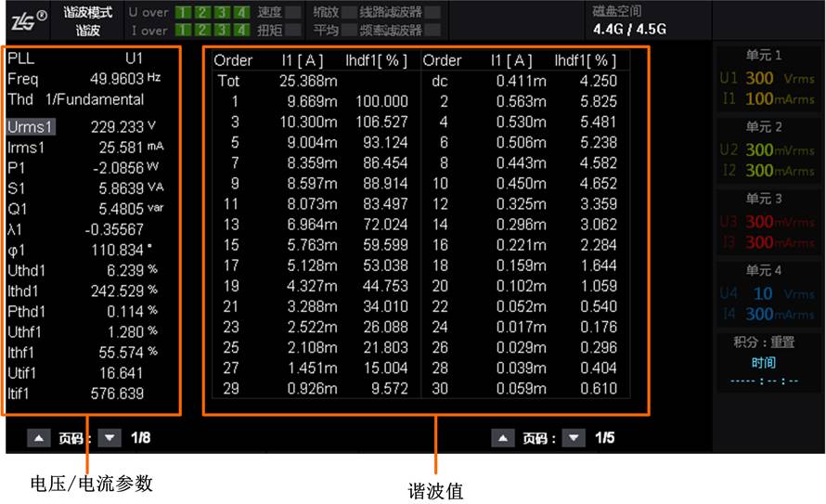Toggle the 线路滤波器 indicator box
The width and height of the screenshot is (826, 504).
click(x=432, y=12)
